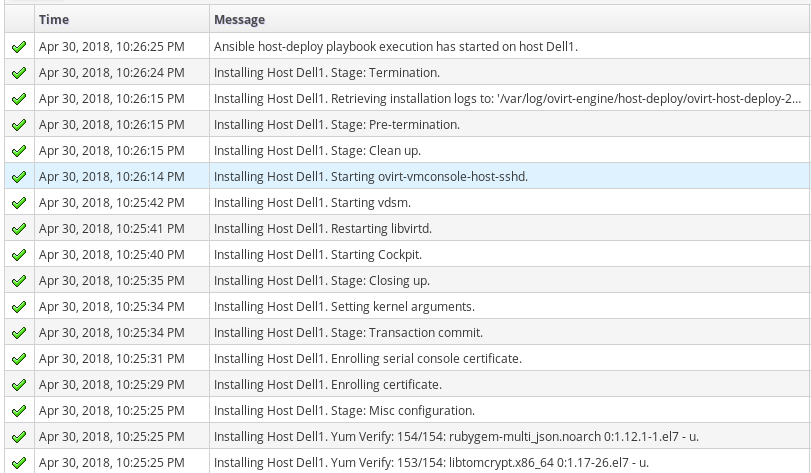The image size is (811, 473).
Task: Click checkmark icon beside Starting vdsm
Action: [x=19, y=203]
